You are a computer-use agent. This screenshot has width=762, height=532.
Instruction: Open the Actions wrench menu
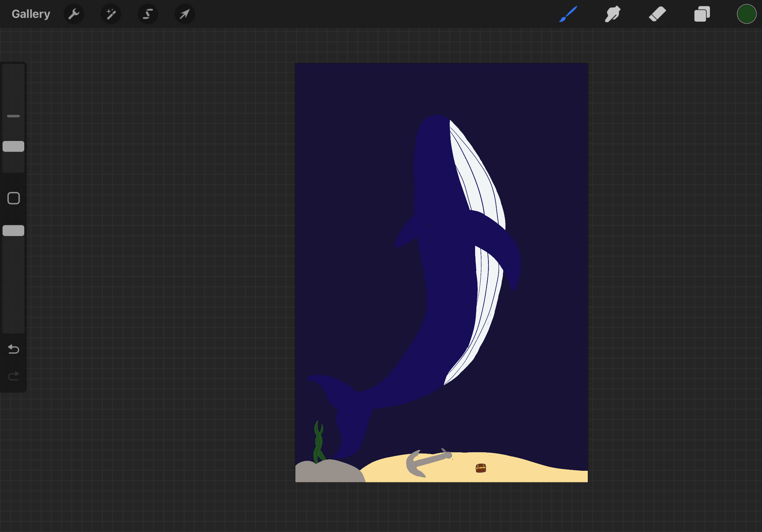pos(74,14)
